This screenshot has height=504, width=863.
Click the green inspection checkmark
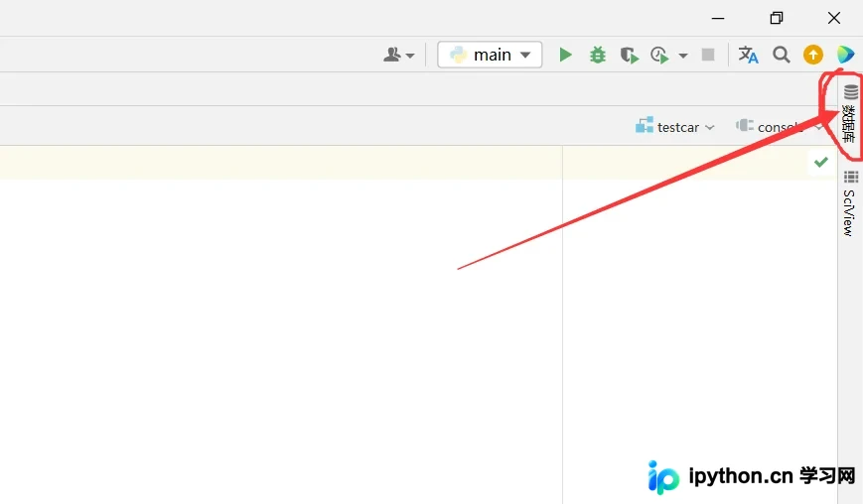tap(820, 162)
